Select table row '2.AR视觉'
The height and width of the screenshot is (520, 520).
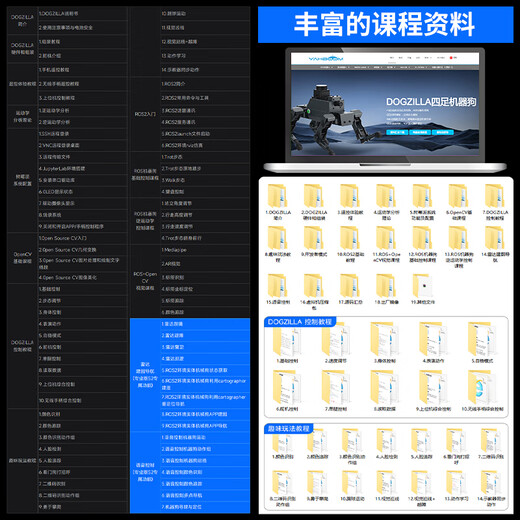point(205,264)
